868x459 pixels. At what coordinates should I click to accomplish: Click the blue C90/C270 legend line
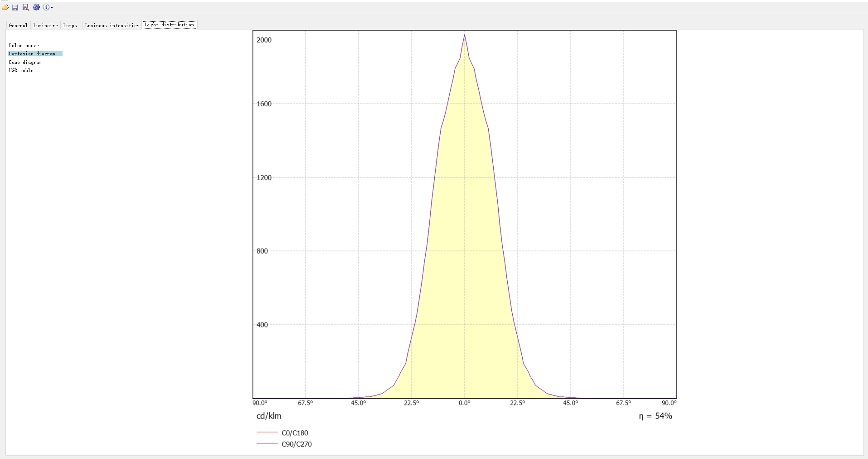pos(267,444)
